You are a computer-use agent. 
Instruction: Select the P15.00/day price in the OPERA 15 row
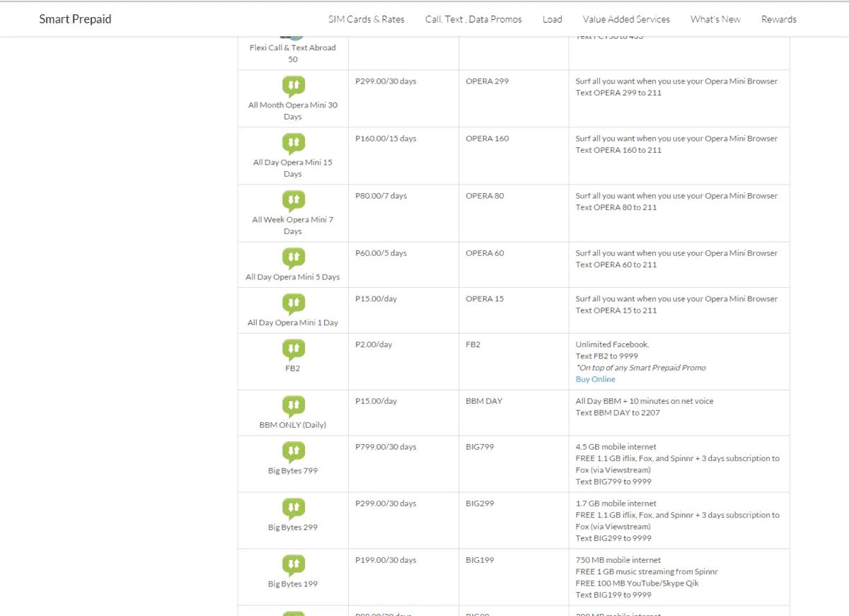point(376,298)
